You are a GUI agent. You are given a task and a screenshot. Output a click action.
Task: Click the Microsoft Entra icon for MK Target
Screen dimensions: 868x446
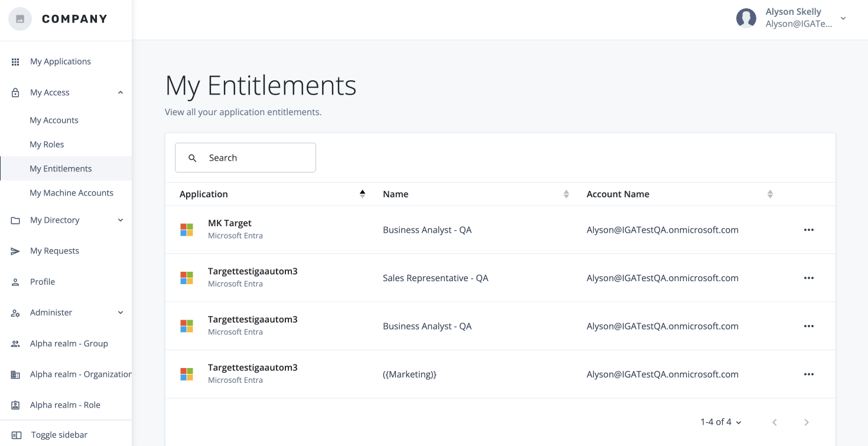tap(186, 229)
